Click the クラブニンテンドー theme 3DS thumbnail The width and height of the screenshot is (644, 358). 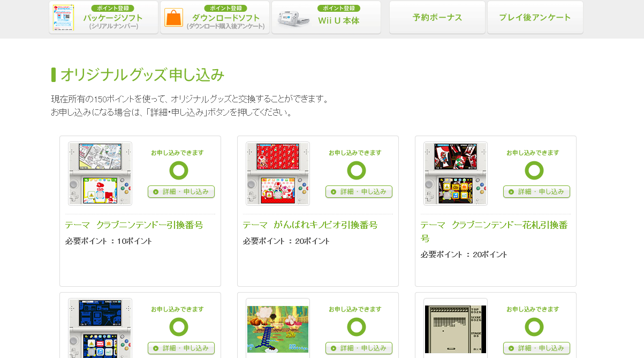(100, 174)
